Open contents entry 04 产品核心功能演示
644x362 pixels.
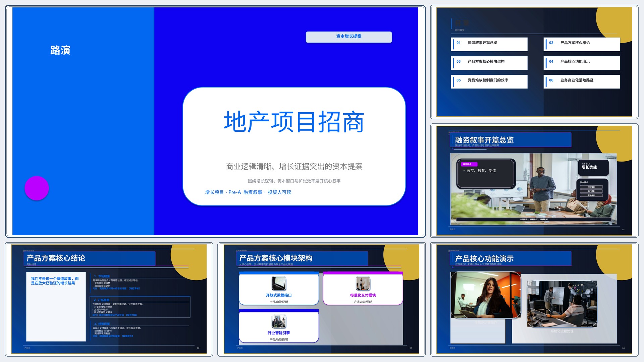click(582, 63)
